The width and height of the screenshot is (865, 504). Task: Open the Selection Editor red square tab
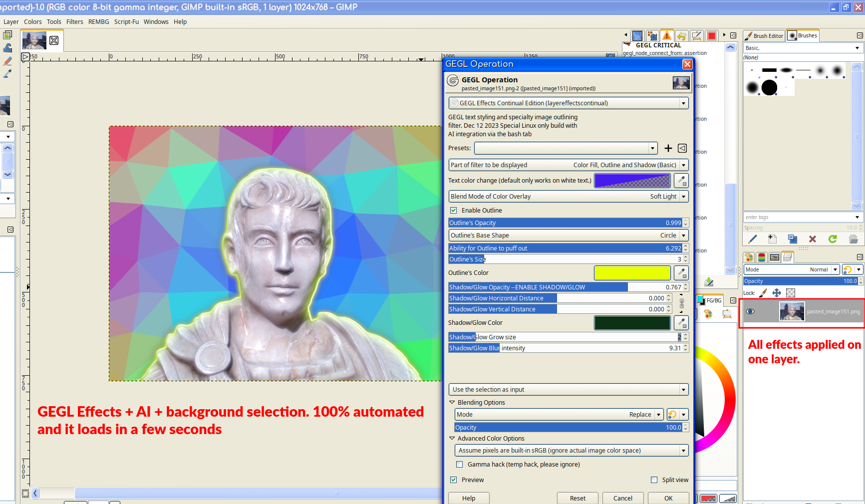(712, 36)
